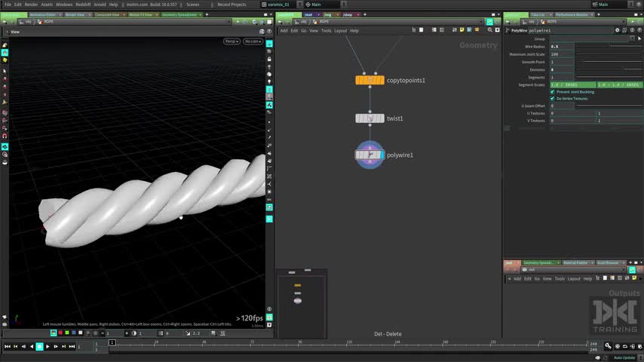The height and width of the screenshot is (362, 644).
Task: Click the timeline key icon
Action: pyautogui.click(x=608, y=346)
